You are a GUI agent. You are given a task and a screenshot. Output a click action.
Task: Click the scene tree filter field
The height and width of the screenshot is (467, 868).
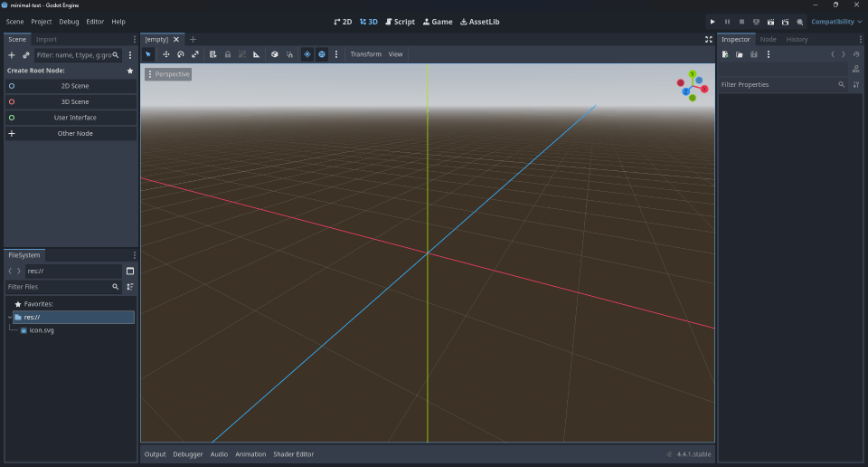coord(78,55)
